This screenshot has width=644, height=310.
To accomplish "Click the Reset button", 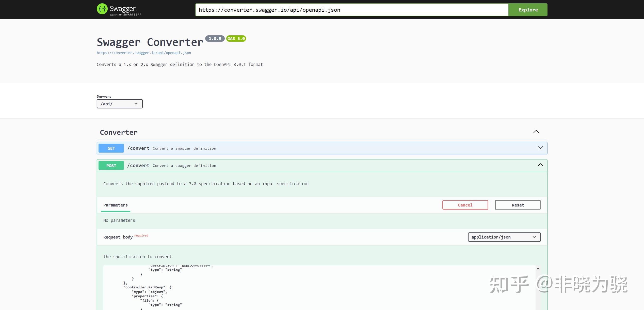I will coord(518,205).
